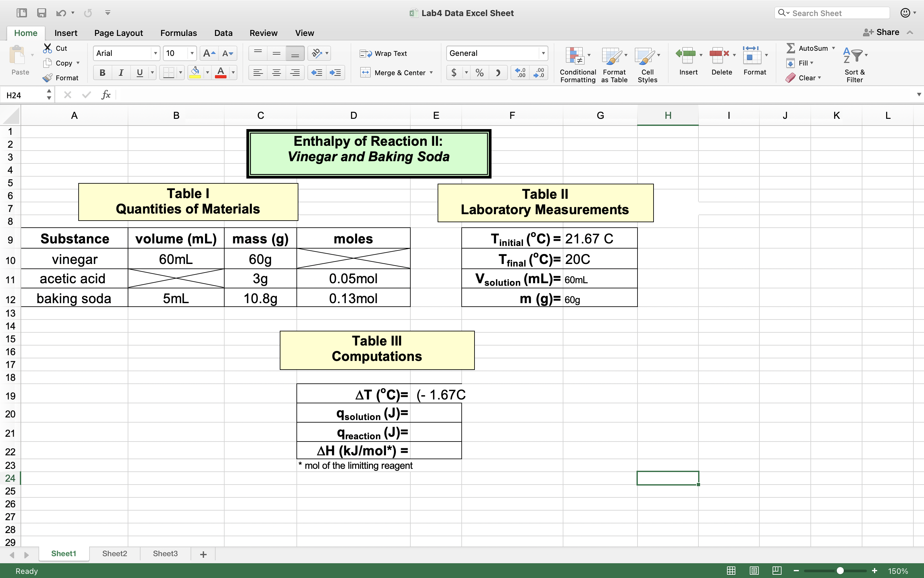Image resolution: width=924 pixels, height=578 pixels.
Task: Toggle Italic formatting
Action: coord(121,73)
